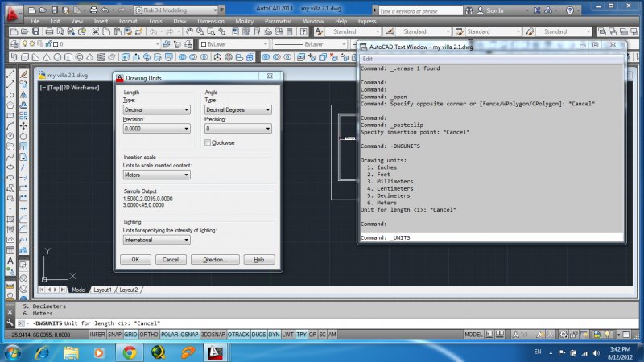Open Layer Properties Manager icon

coord(14,44)
